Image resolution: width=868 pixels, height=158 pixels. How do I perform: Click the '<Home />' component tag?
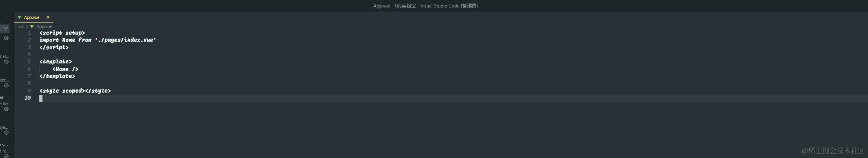pos(65,69)
